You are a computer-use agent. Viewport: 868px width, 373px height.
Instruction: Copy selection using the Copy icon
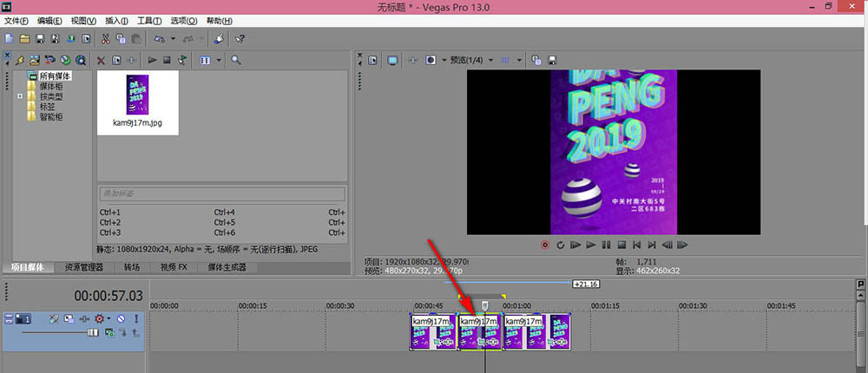(x=121, y=39)
